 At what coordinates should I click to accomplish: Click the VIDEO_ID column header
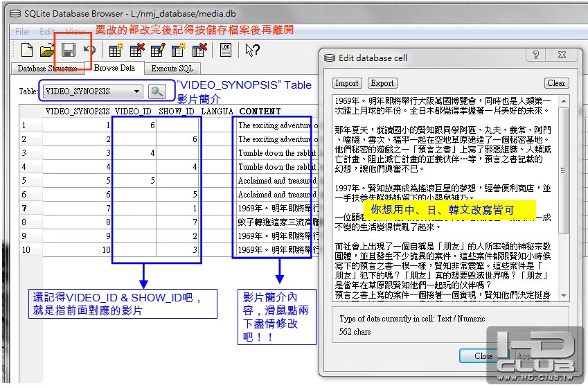click(134, 112)
